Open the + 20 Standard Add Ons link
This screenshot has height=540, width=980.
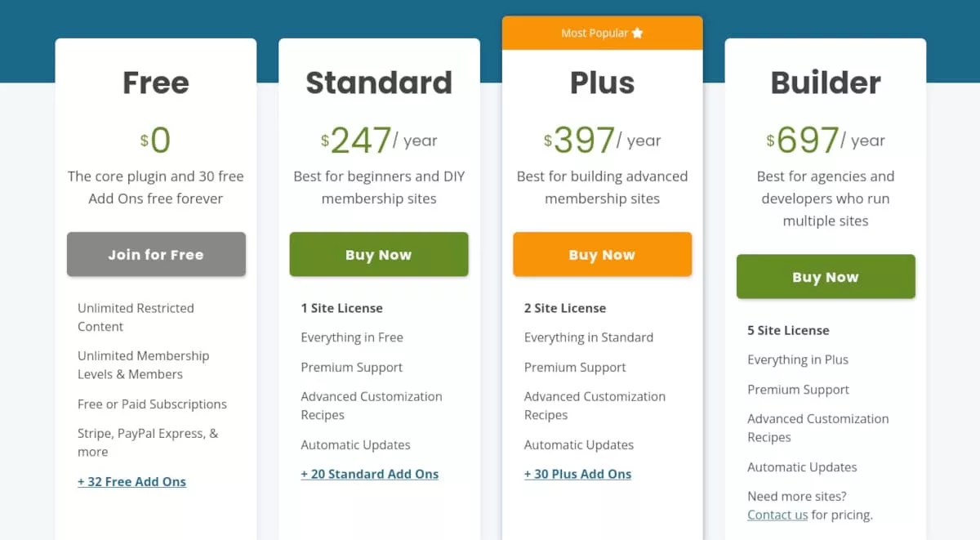click(370, 474)
